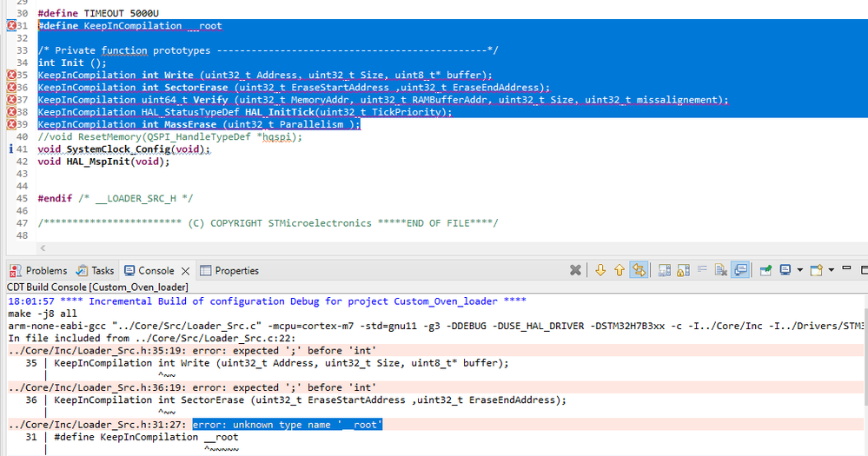
Task: Switch to the Problems tab
Action: click(x=38, y=271)
